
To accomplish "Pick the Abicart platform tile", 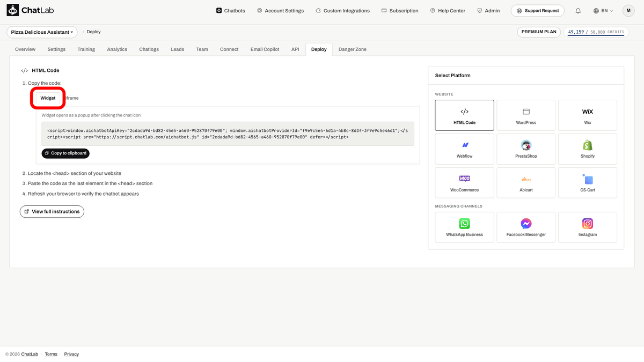I will (x=526, y=183).
